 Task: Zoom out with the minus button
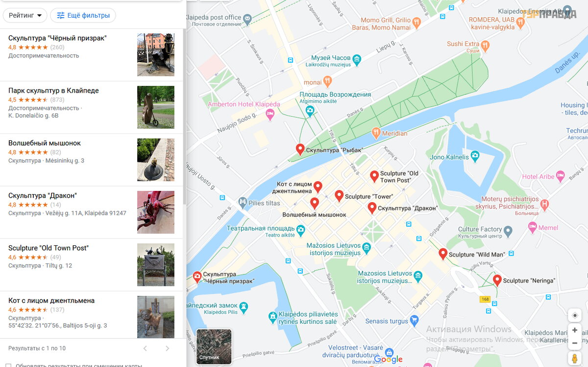(x=575, y=342)
